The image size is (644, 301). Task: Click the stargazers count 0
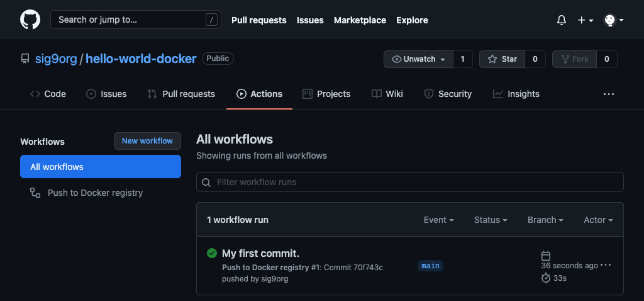(x=535, y=59)
